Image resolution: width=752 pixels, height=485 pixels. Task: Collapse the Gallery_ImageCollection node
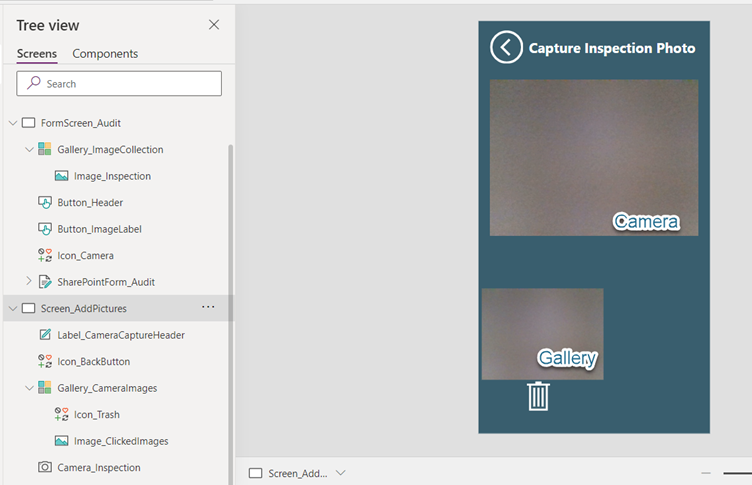pyautogui.click(x=29, y=150)
